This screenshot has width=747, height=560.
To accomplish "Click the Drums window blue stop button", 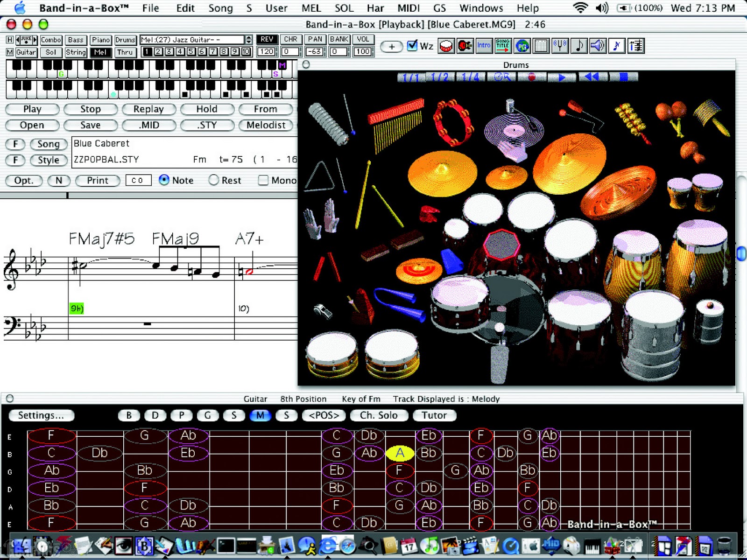I will click(x=623, y=77).
